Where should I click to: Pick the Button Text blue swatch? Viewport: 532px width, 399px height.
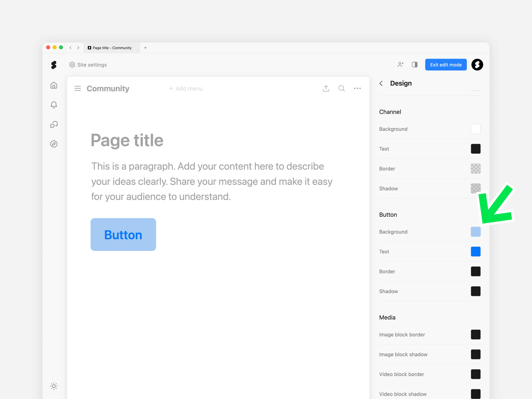[x=475, y=252]
